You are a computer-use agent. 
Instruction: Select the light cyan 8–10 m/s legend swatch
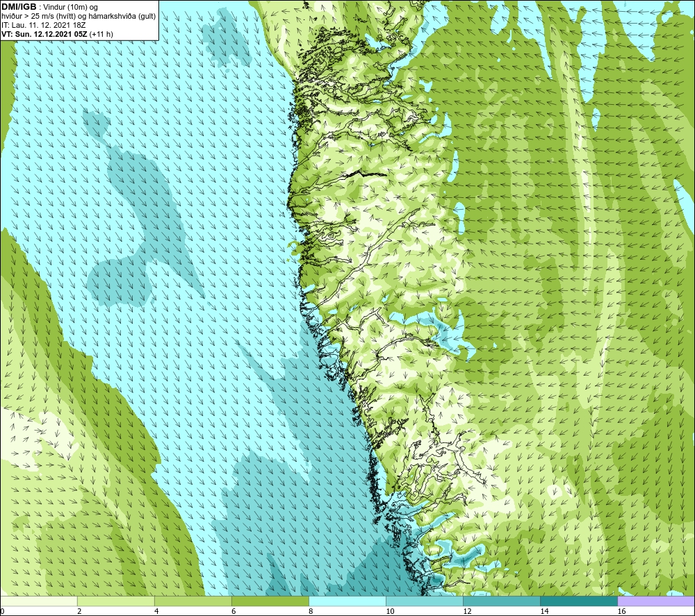coord(347,601)
